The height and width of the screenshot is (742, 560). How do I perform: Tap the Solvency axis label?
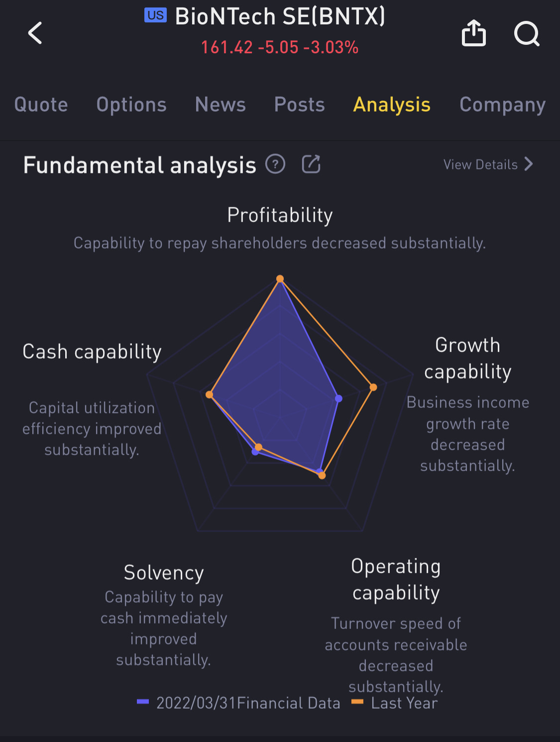click(164, 573)
